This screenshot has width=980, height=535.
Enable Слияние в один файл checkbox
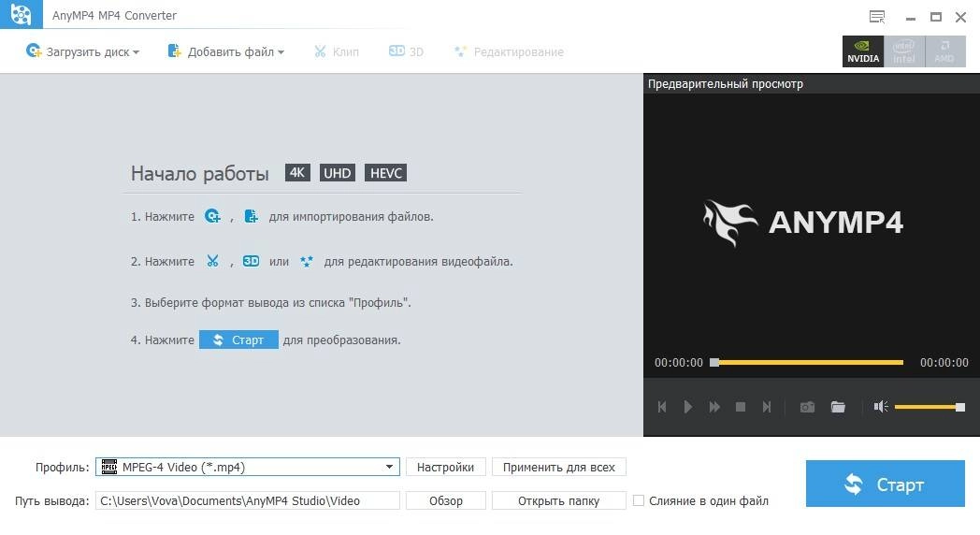pos(638,500)
